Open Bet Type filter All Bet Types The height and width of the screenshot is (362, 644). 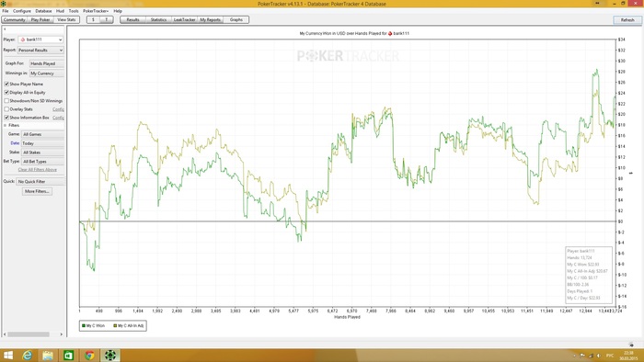(42, 162)
